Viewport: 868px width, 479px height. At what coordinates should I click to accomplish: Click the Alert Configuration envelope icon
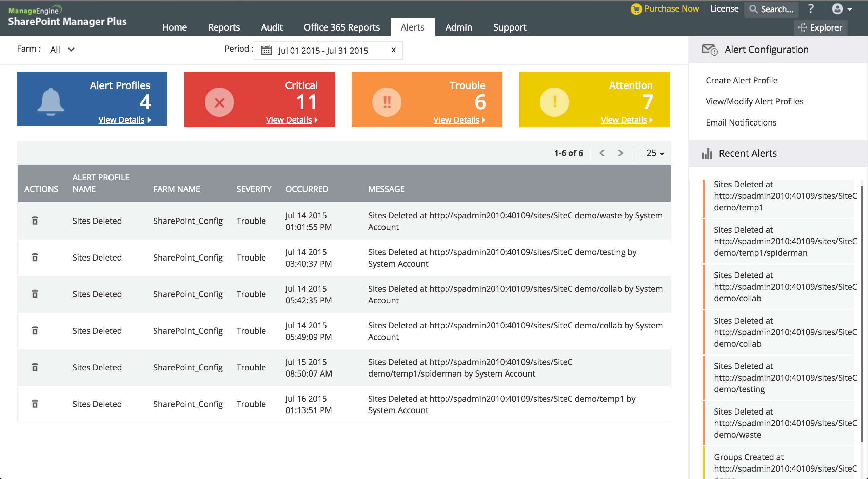[x=708, y=50]
